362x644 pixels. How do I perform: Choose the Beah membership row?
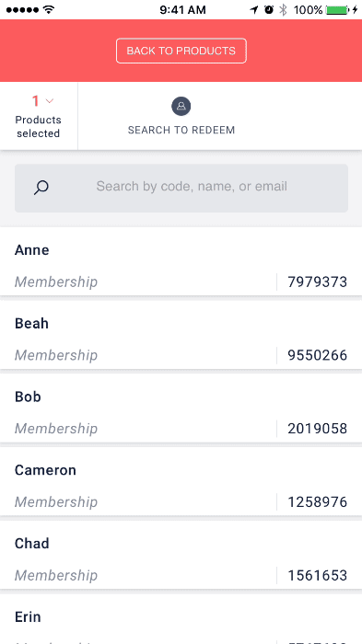pyautogui.click(x=181, y=334)
